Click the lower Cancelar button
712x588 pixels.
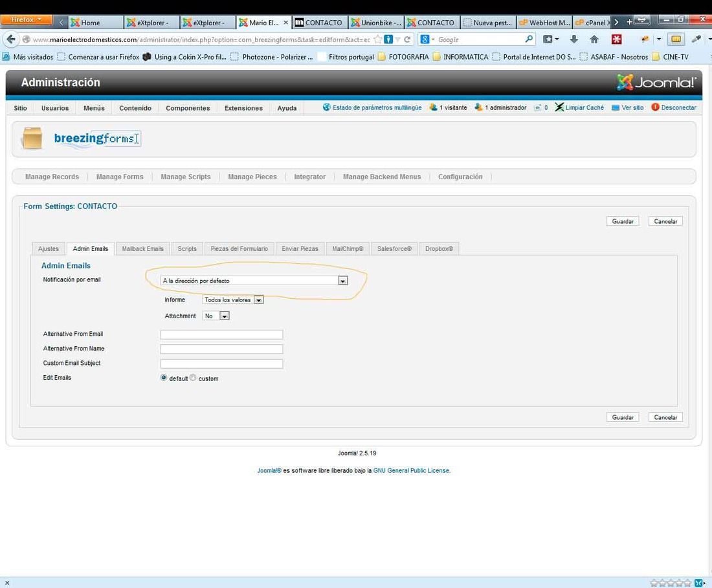(665, 417)
